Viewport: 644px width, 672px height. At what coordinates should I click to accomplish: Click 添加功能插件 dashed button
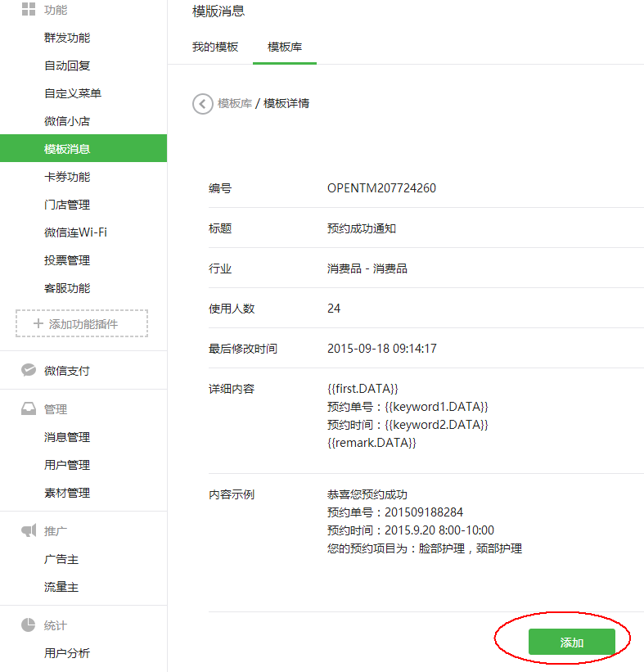[x=82, y=323]
